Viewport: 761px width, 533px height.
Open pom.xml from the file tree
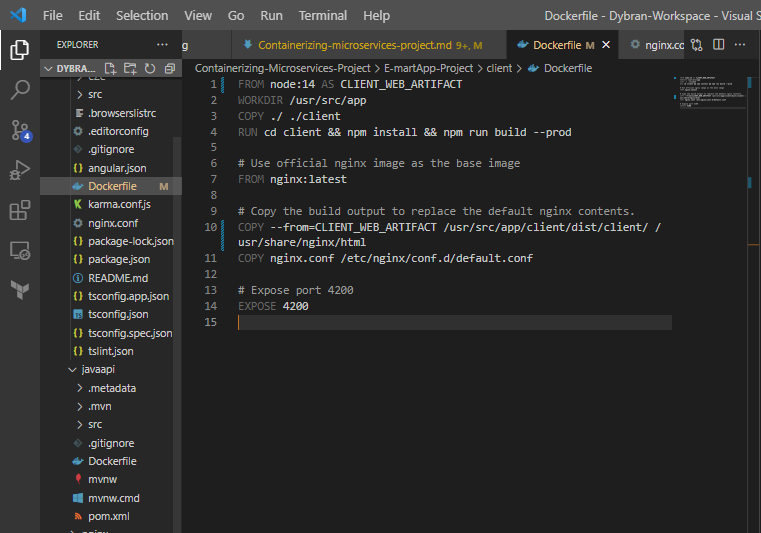click(x=108, y=516)
